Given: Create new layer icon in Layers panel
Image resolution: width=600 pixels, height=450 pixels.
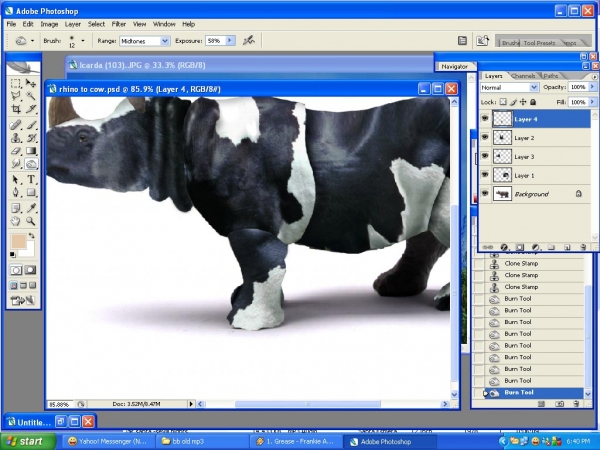Looking at the screenshot, I should tap(567, 248).
